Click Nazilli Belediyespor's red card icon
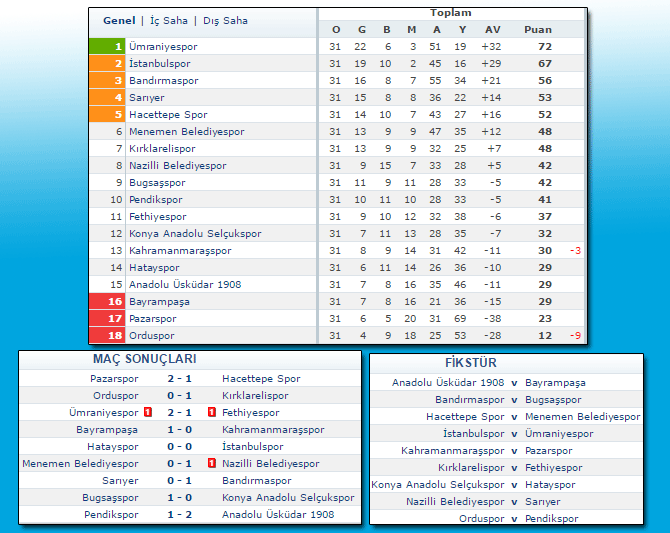The width and height of the screenshot is (670, 533). [x=212, y=464]
